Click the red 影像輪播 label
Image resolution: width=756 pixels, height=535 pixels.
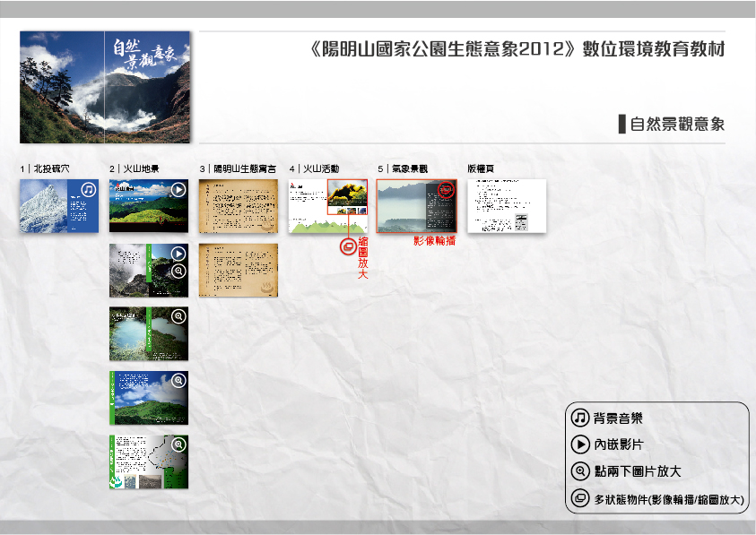(434, 241)
